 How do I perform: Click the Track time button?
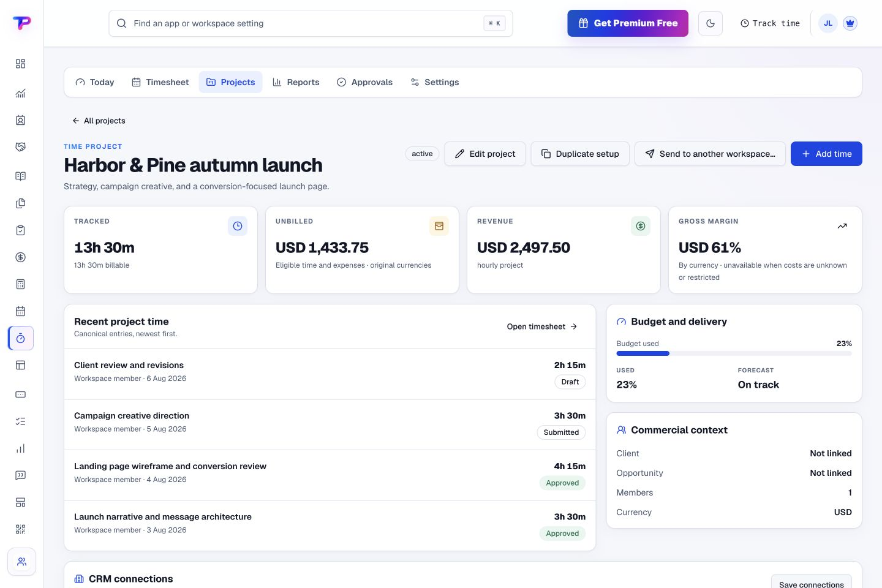tap(770, 23)
